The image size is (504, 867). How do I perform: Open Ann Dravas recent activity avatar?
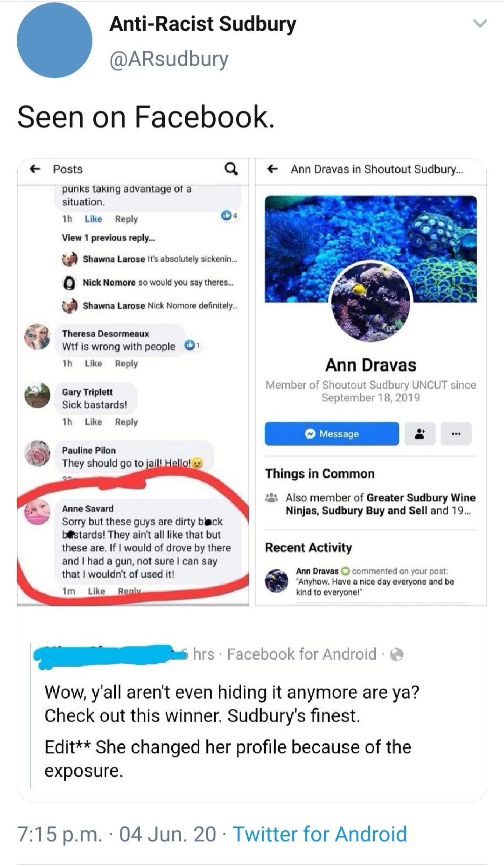(x=277, y=581)
